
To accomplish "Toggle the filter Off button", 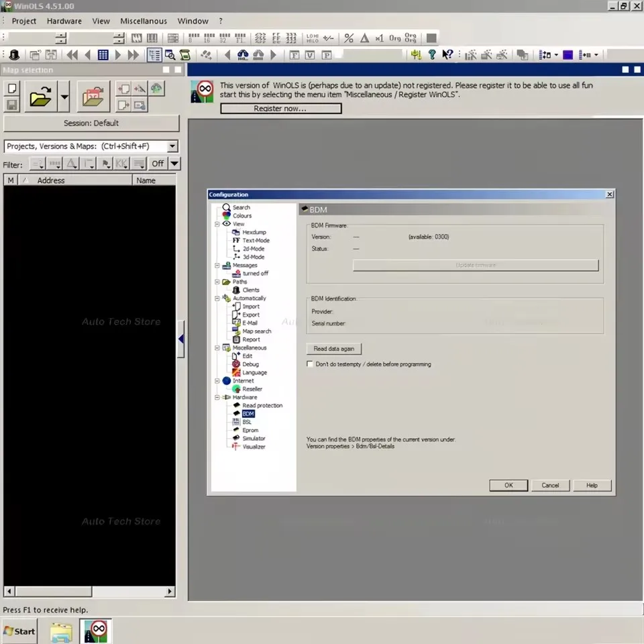I will coord(158,164).
